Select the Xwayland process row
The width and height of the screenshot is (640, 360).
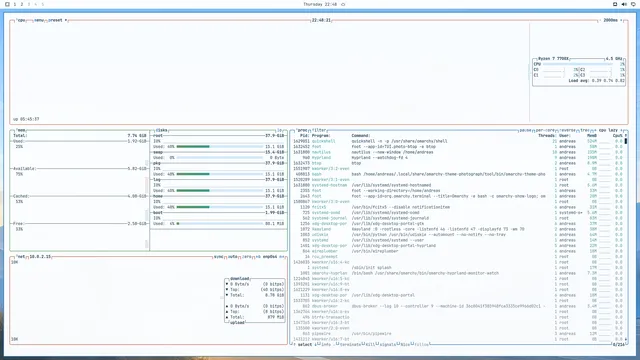point(458,229)
